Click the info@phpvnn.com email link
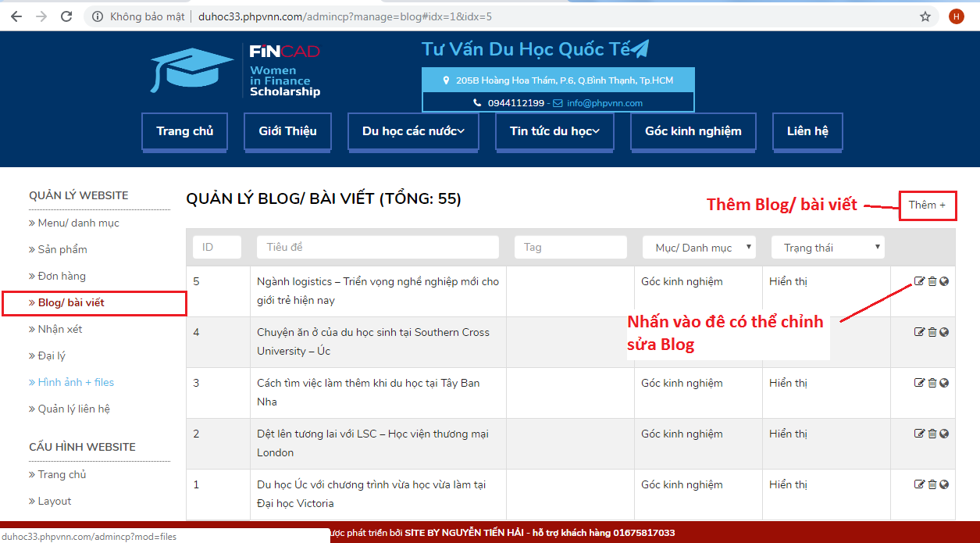980x543 pixels. tap(604, 103)
